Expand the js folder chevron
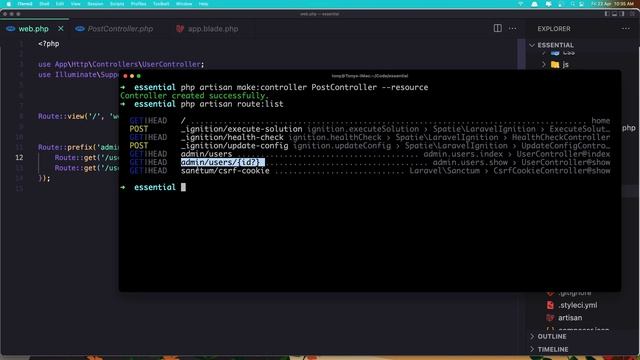The height and width of the screenshot is (360, 640). coord(544,64)
